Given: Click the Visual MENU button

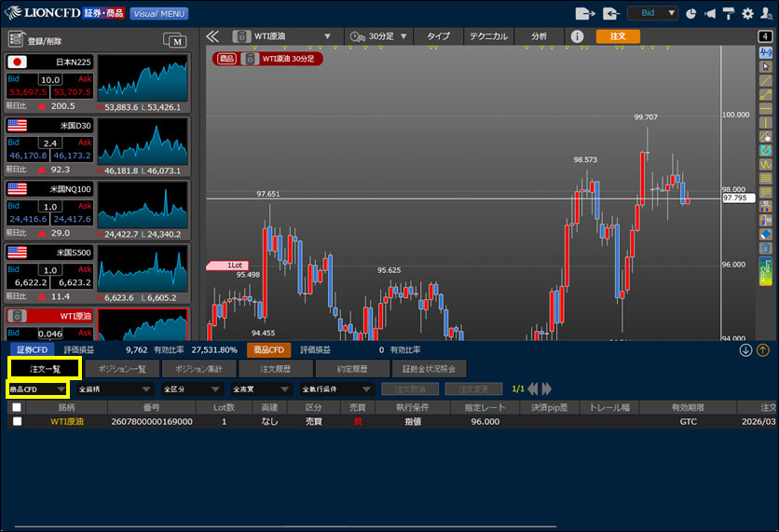Looking at the screenshot, I should click(x=157, y=14).
